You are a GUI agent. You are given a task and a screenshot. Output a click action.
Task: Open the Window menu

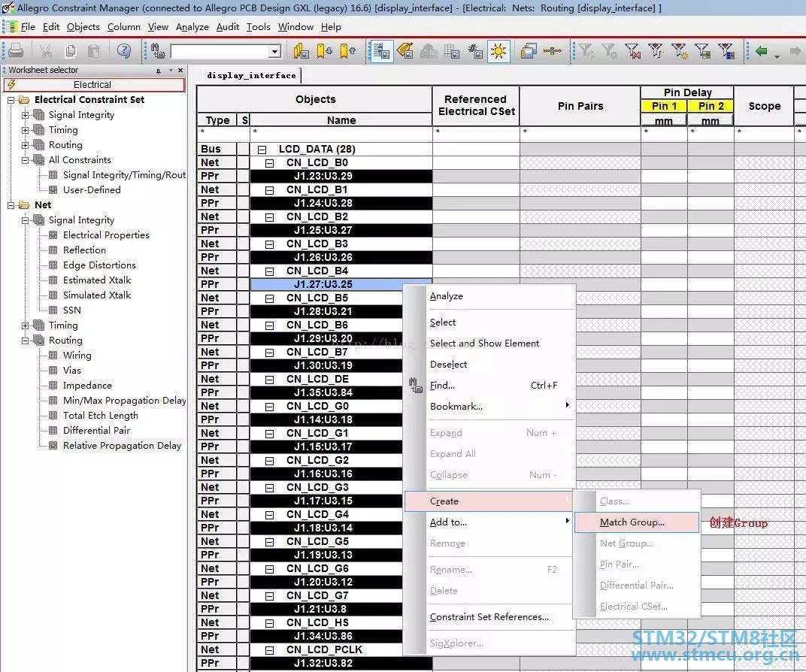(x=295, y=27)
